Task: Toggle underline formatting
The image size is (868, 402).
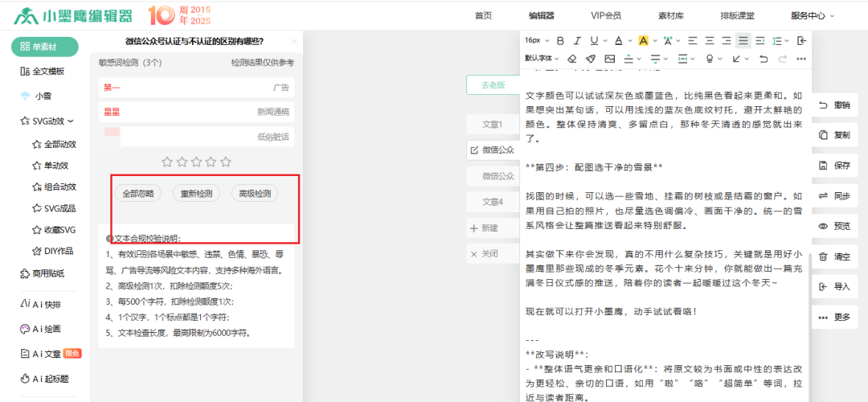Action: click(x=593, y=40)
